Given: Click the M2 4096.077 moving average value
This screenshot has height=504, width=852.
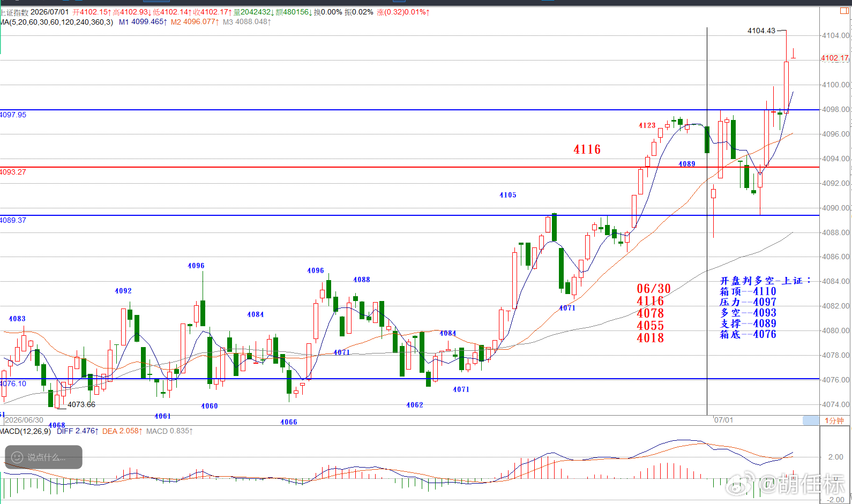Looking at the screenshot, I should (195, 22).
